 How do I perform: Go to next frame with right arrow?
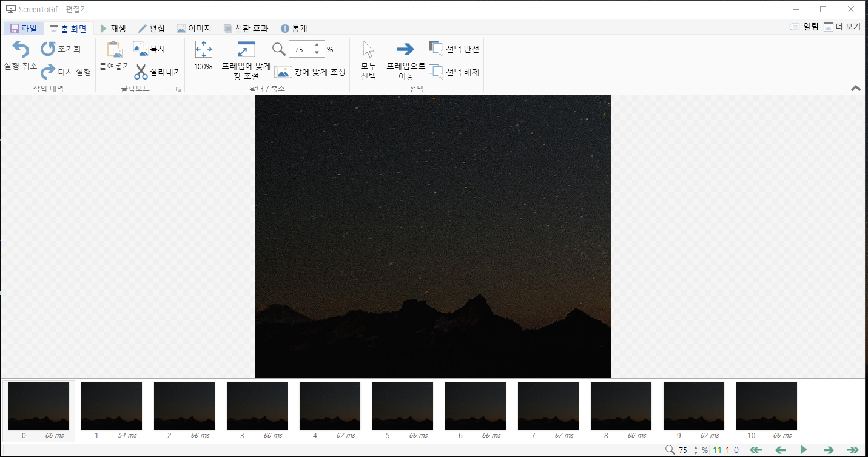pyautogui.click(x=829, y=450)
